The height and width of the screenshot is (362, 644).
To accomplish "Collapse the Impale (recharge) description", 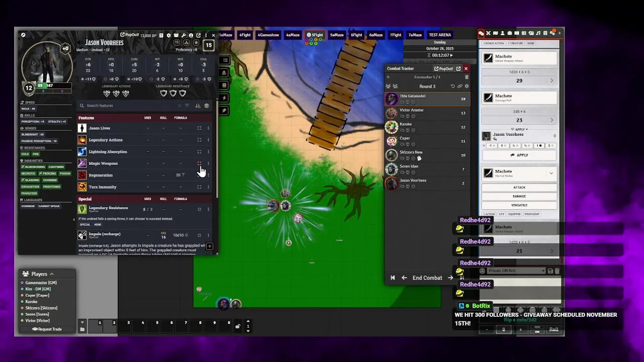I will coord(199,235).
